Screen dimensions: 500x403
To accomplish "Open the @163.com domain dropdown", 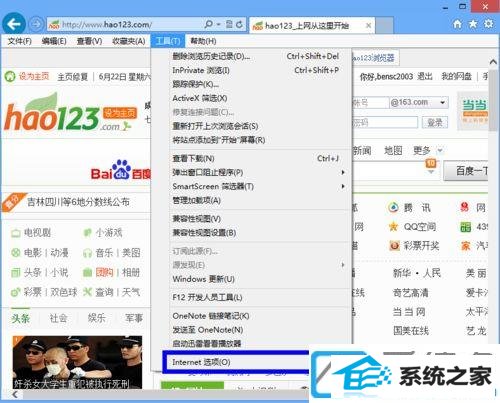I will [x=442, y=102].
